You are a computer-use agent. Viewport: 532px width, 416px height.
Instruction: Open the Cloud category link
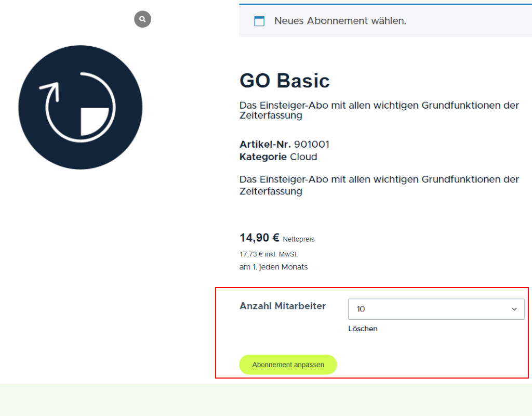(303, 157)
